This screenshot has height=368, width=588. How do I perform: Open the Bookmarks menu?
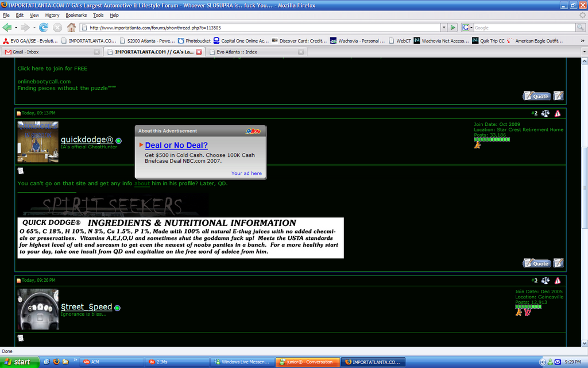pyautogui.click(x=76, y=15)
